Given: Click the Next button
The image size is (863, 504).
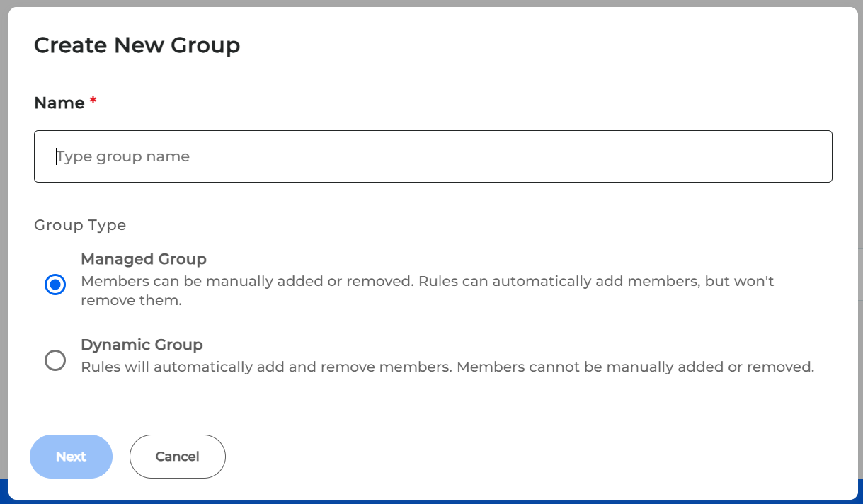Looking at the screenshot, I should (71, 457).
